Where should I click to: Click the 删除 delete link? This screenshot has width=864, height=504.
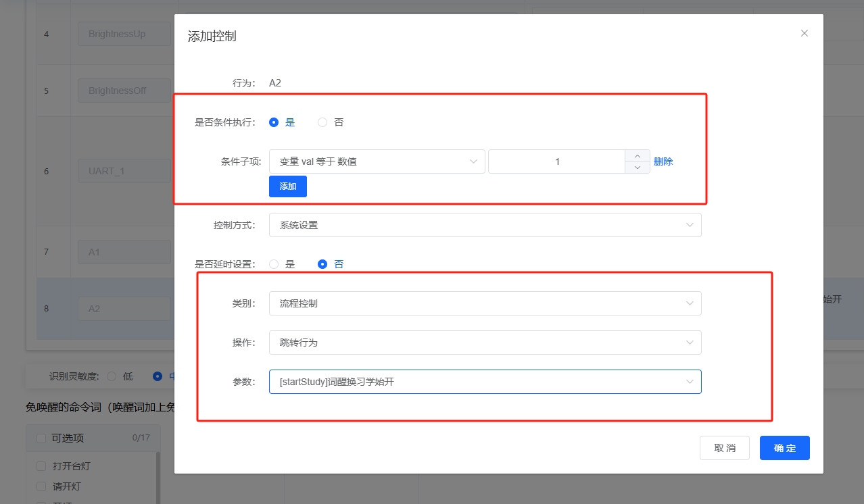click(x=663, y=161)
